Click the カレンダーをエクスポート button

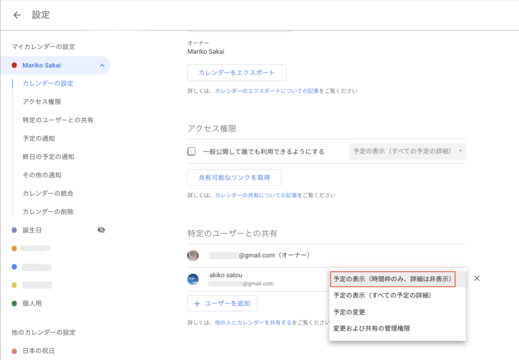(237, 73)
